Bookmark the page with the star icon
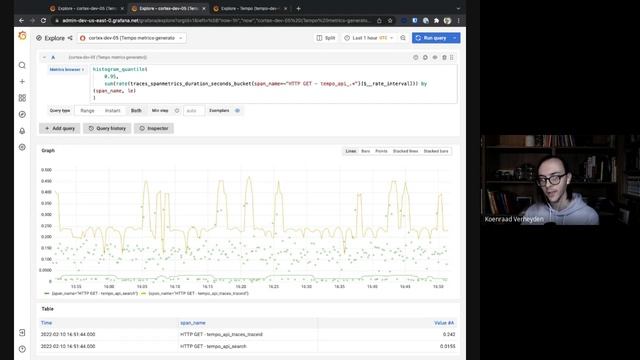This screenshot has height=360, width=640. coord(390,20)
